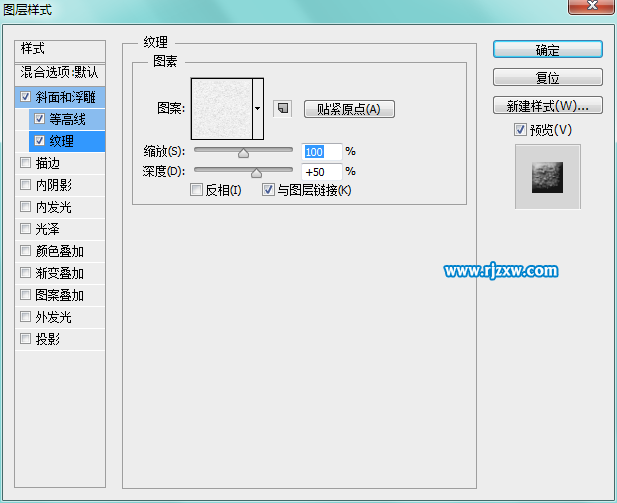Click the 新建样式(W)... button
The image size is (617, 503).
pos(547,105)
